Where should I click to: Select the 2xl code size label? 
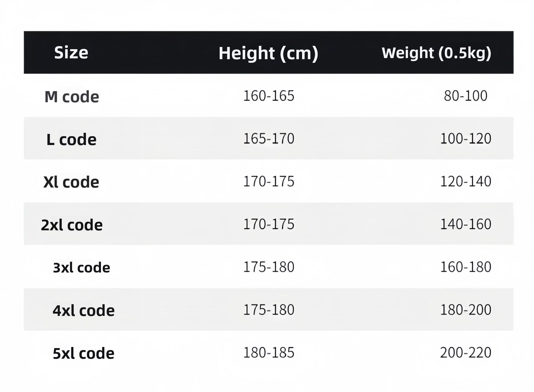click(x=72, y=225)
